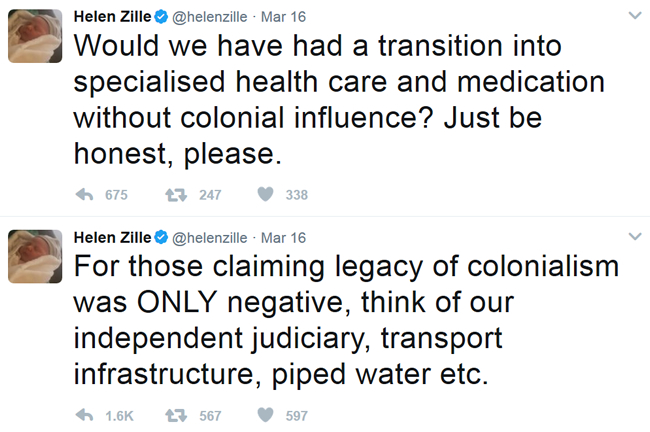
Task: Click @helenzille handle on the second tweet
Action: [x=209, y=238]
